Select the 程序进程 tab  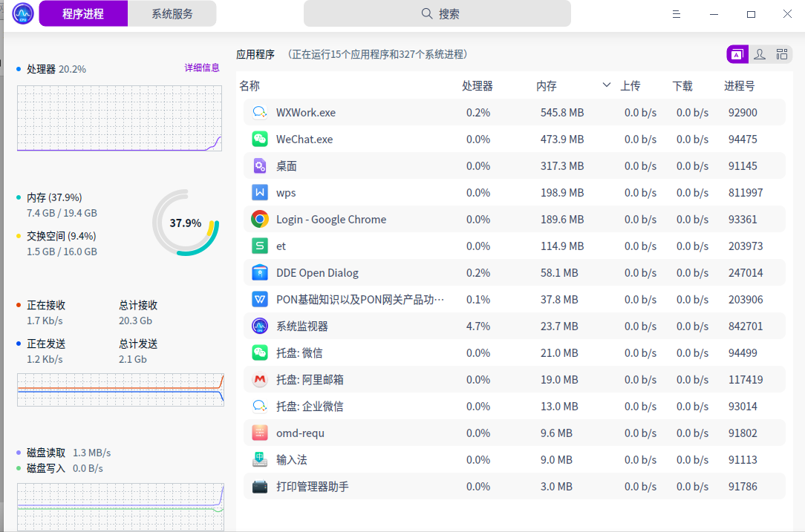pyautogui.click(x=83, y=14)
